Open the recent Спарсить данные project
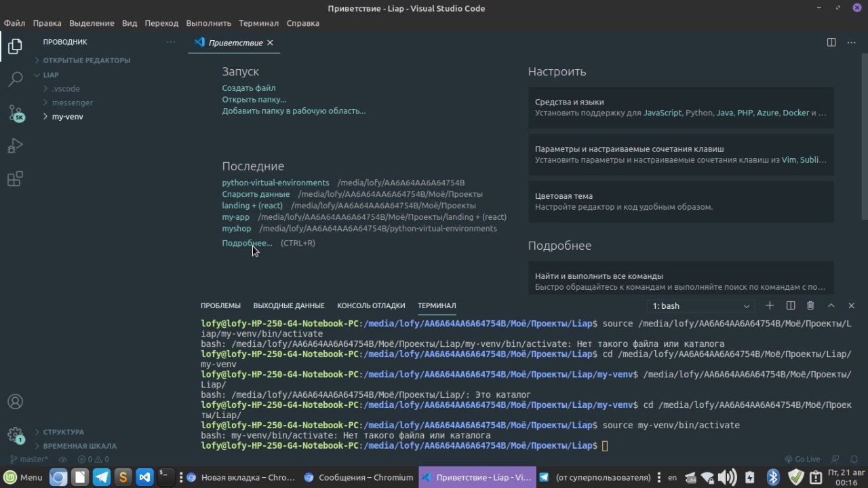Viewport: 868px width, 488px height. click(x=256, y=194)
